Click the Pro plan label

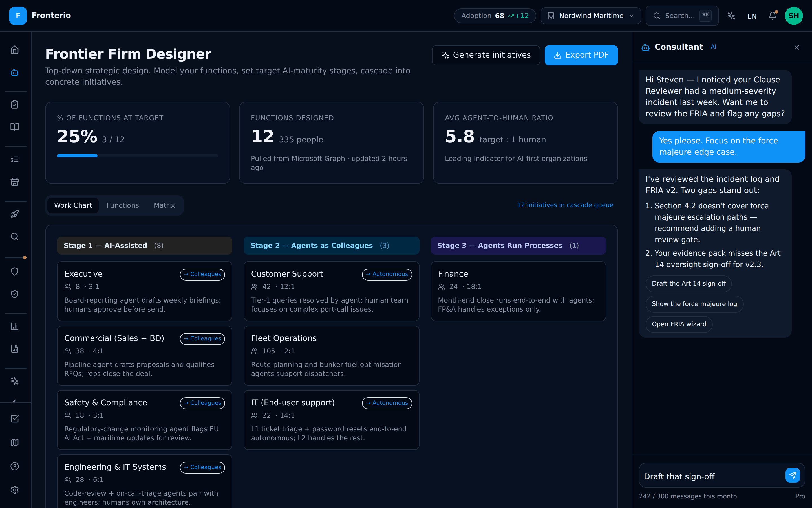[800, 496]
